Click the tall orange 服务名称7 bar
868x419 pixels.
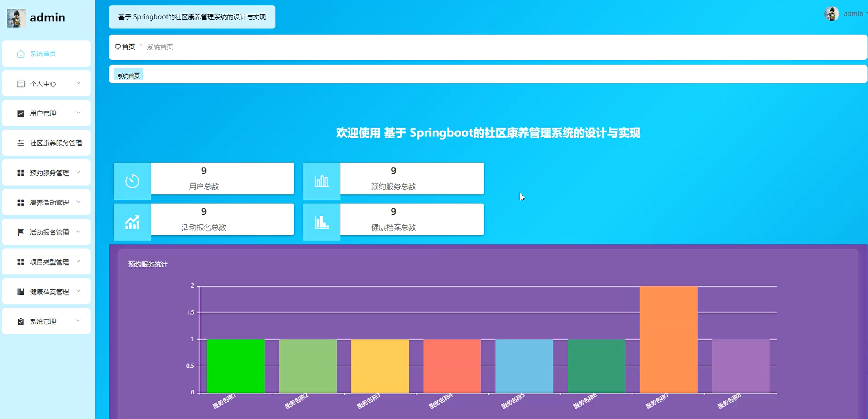[669, 339]
